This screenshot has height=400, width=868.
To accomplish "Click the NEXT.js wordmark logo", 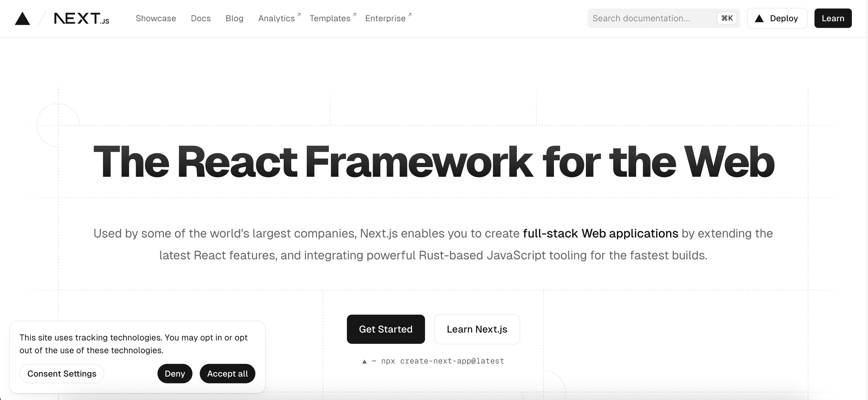I will click(81, 19).
